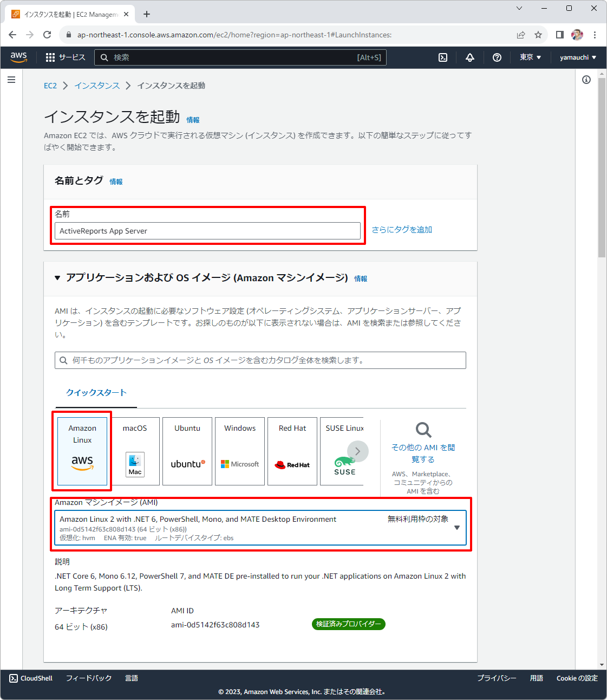607x700 pixels.
Task: Click the instance name input field
Action: coord(207,231)
